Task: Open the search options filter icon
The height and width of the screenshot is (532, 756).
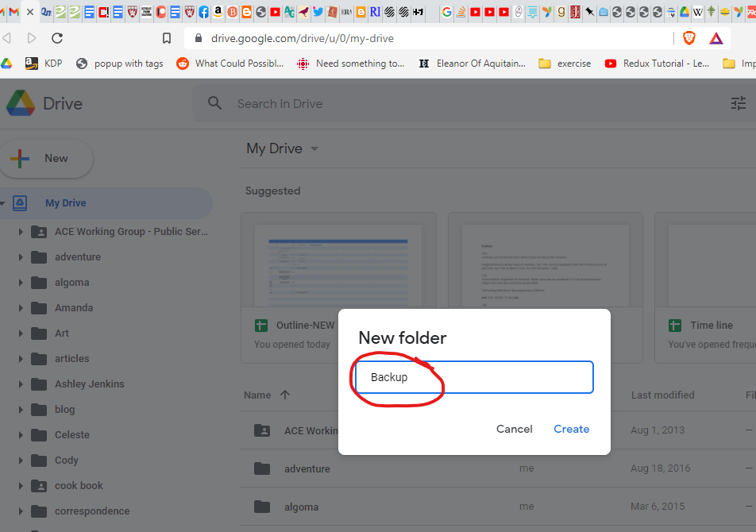Action: click(739, 103)
